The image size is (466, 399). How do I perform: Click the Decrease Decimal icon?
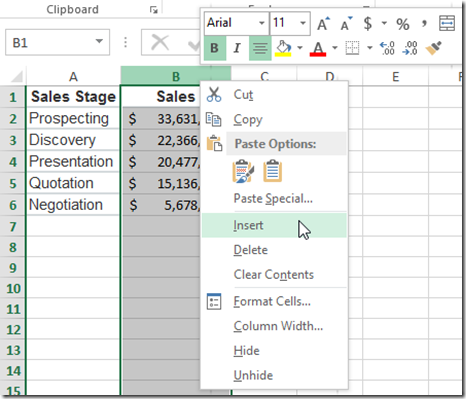click(410, 48)
